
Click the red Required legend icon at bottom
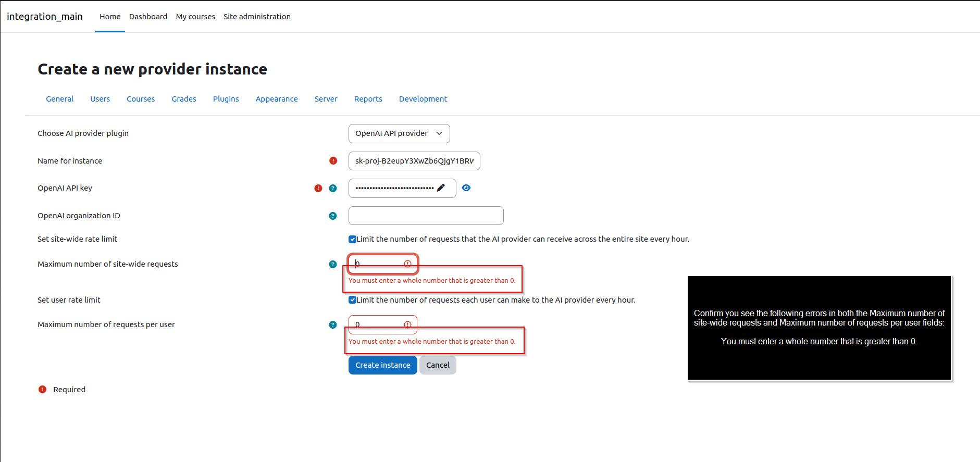pos(43,390)
